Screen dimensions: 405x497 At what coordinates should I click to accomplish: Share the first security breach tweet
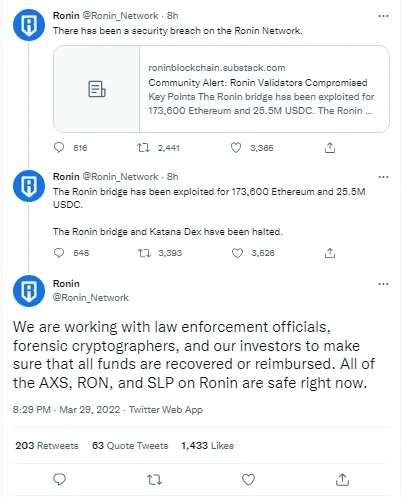tap(330, 147)
